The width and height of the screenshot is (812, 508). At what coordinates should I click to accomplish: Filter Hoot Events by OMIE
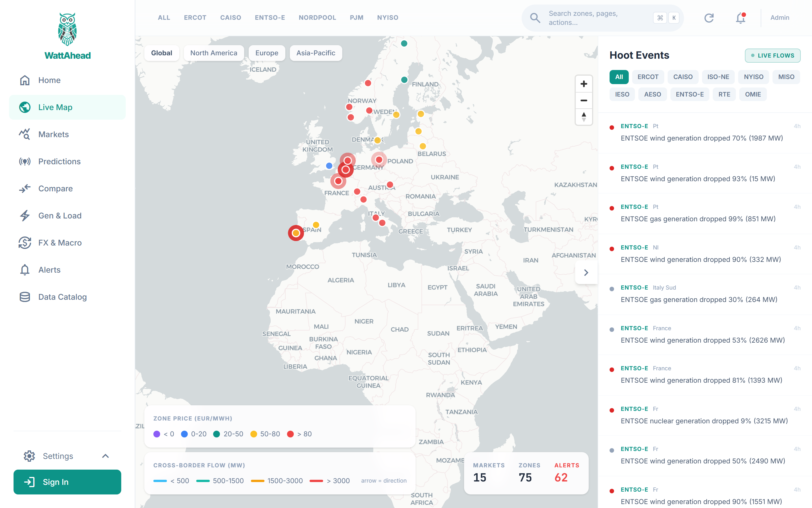(x=753, y=95)
